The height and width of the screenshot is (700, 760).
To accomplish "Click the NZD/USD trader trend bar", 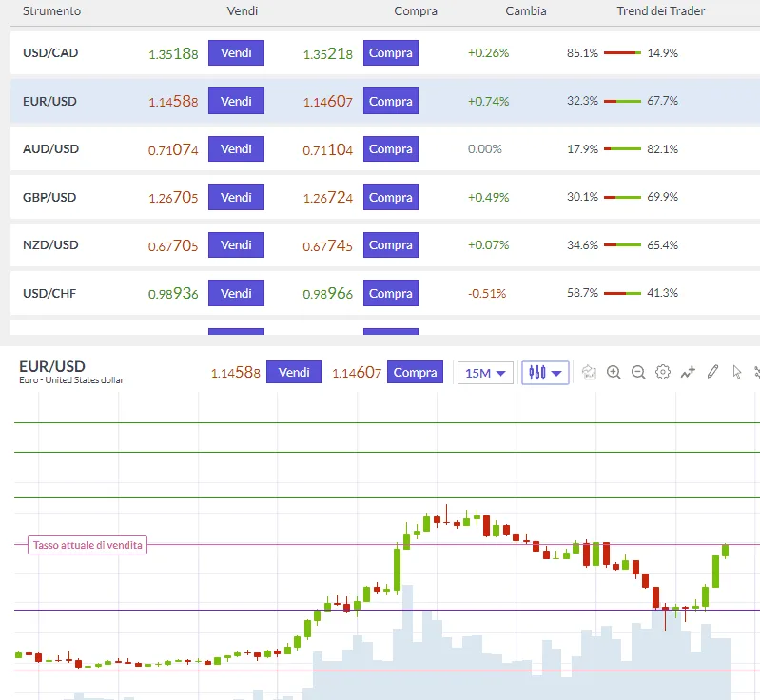I will (622, 245).
